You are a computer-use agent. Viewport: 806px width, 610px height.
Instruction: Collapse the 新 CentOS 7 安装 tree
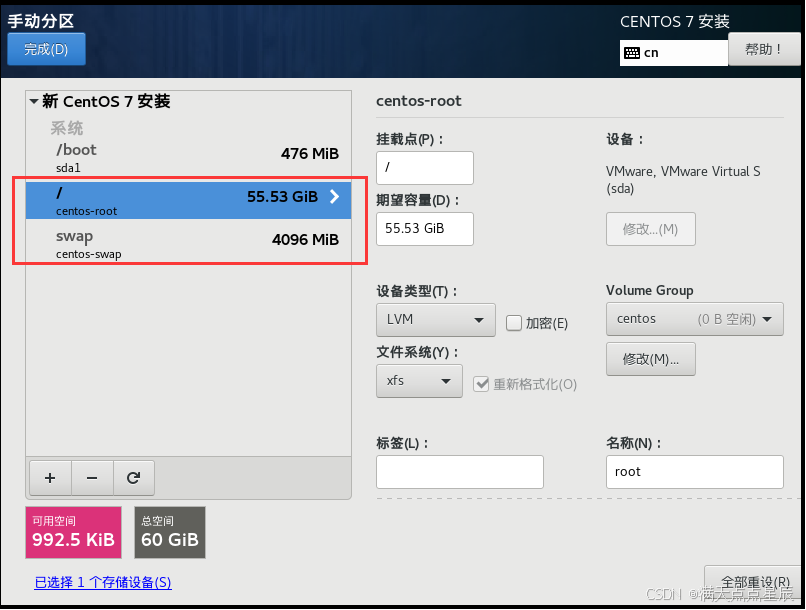(x=34, y=101)
